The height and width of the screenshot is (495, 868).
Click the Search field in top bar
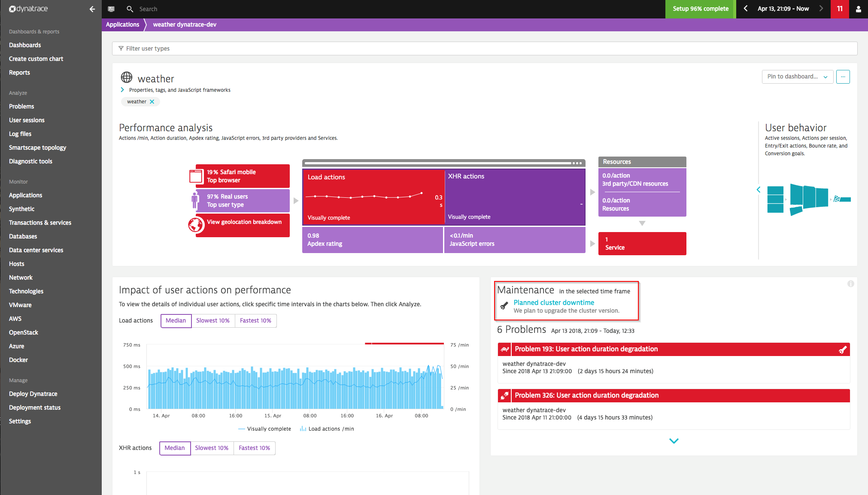tap(148, 9)
